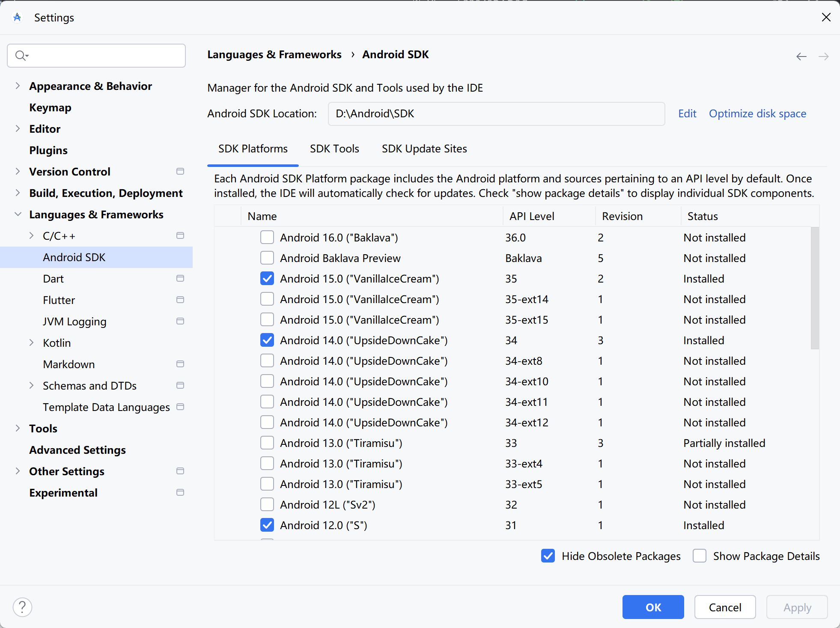Viewport: 840px width, 628px height.
Task: Click project-level icon beside Version Control
Action: (x=180, y=172)
